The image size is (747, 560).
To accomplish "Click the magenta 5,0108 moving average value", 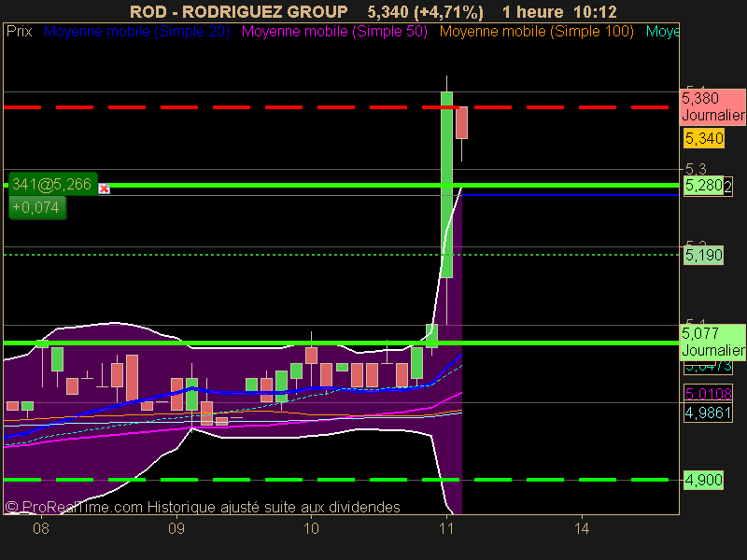I will pyautogui.click(x=708, y=393).
